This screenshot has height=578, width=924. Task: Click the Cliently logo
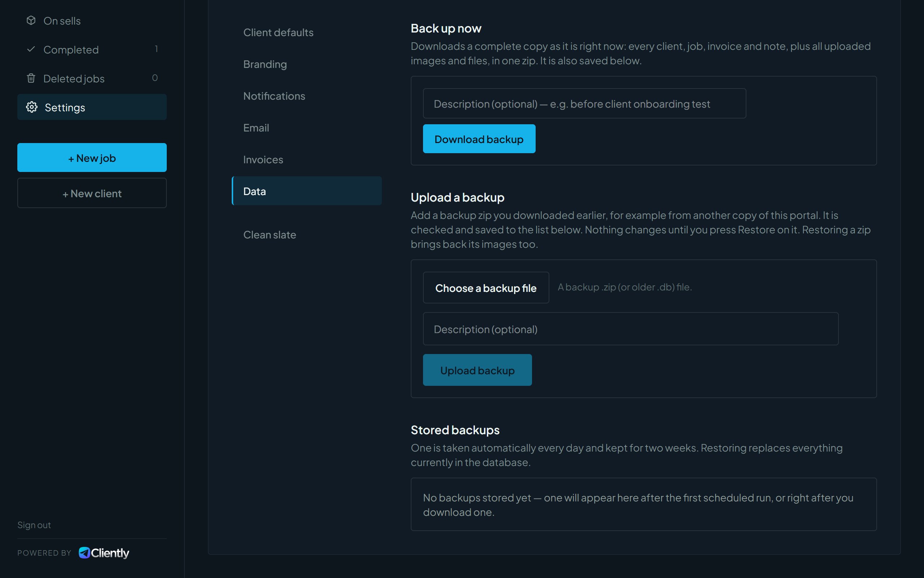click(x=104, y=553)
